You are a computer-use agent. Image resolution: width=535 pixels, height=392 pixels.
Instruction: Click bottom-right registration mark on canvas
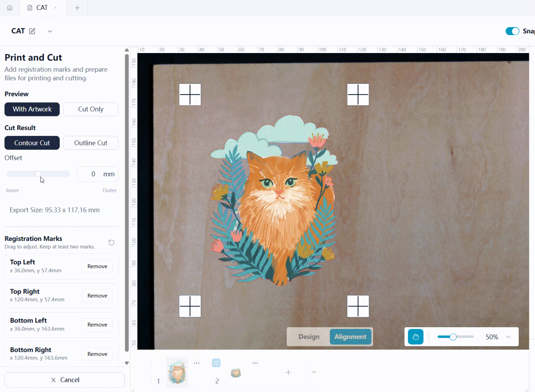(x=358, y=306)
